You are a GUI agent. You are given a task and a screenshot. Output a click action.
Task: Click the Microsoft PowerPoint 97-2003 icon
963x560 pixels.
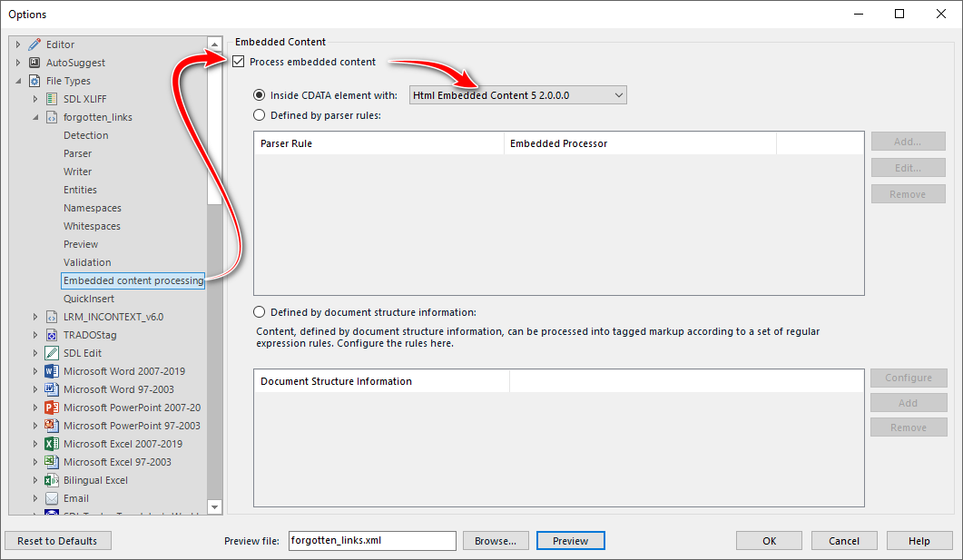pyautogui.click(x=52, y=426)
